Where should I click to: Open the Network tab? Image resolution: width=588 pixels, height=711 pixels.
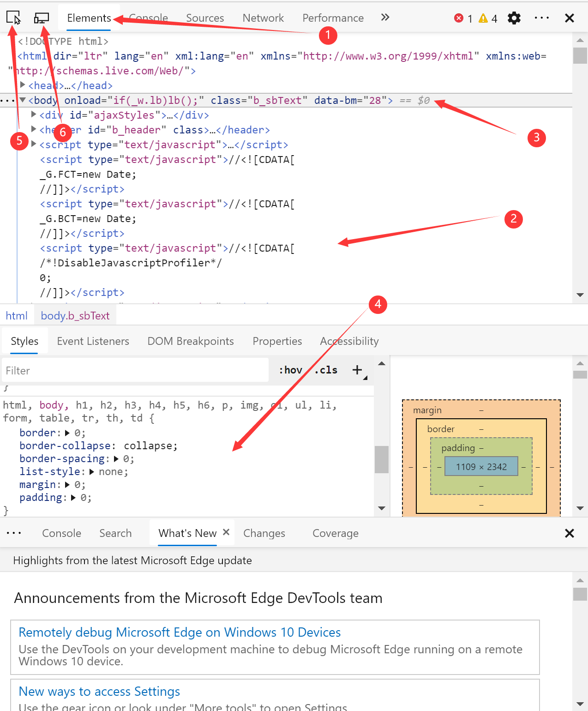263,18
